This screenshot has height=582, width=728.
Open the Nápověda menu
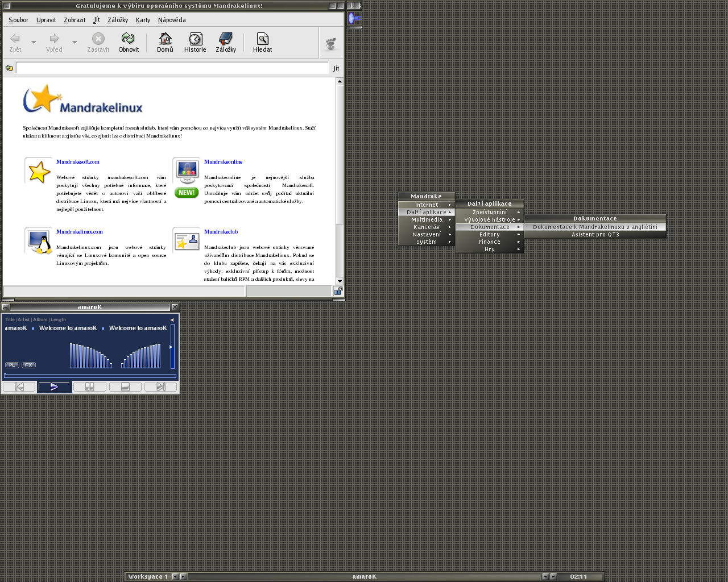[172, 20]
